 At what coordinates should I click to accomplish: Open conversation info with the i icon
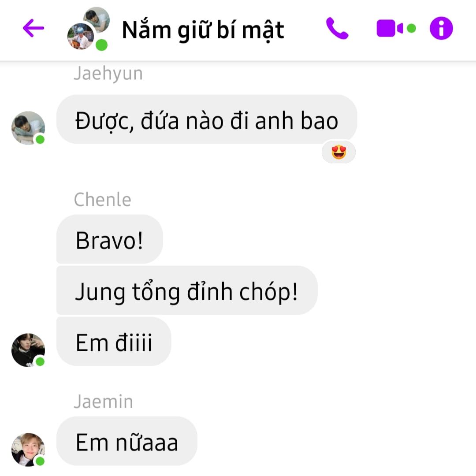441,28
